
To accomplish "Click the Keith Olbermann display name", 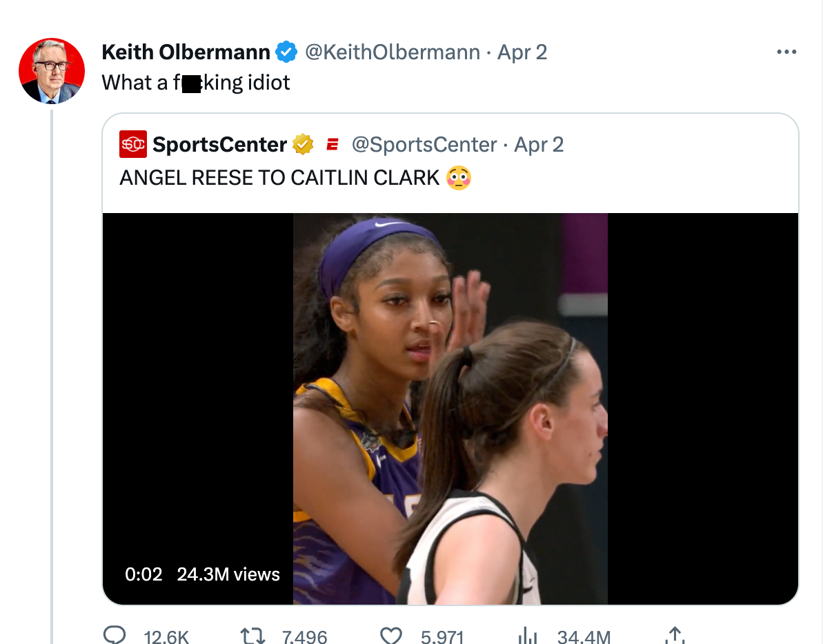I will pyautogui.click(x=186, y=52).
